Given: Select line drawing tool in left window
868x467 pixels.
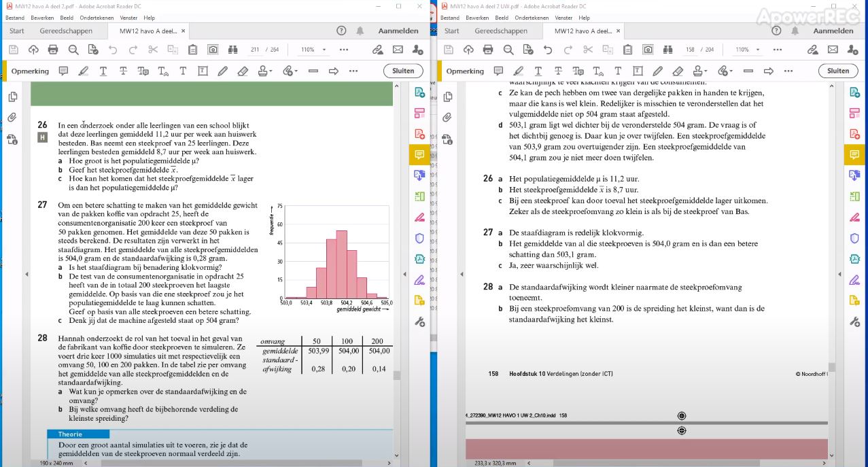Looking at the screenshot, I should pyautogui.click(x=313, y=71).
